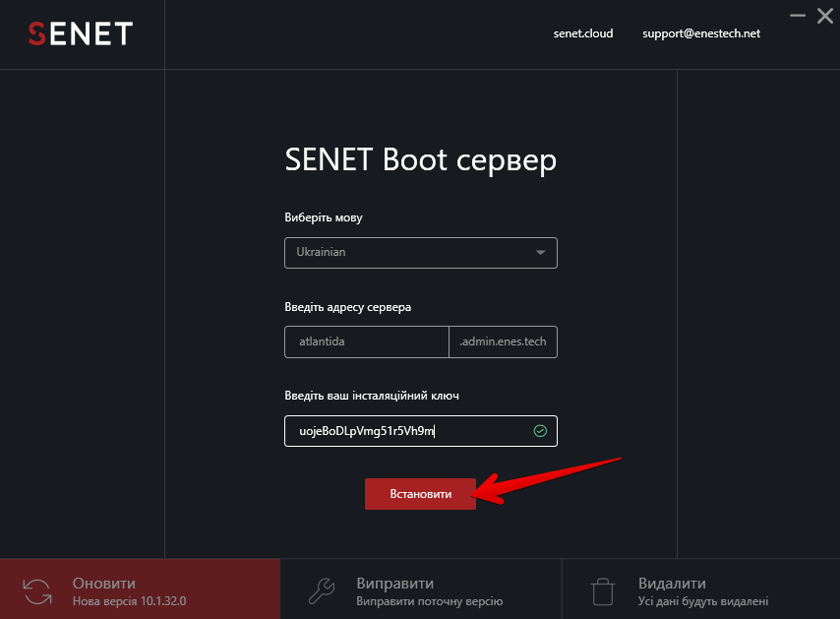Click the close X icon in the title bar
The image size is (840, 619).
tap(824, 16)
